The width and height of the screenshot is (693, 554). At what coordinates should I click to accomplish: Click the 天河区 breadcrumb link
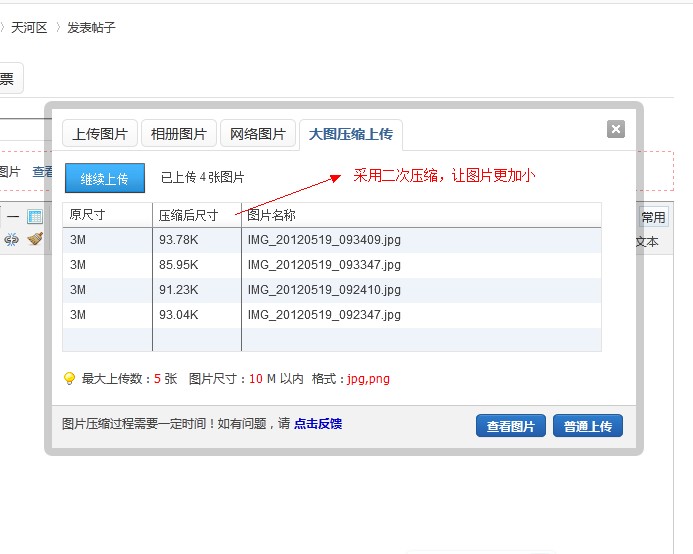click(x=29, y=28)
